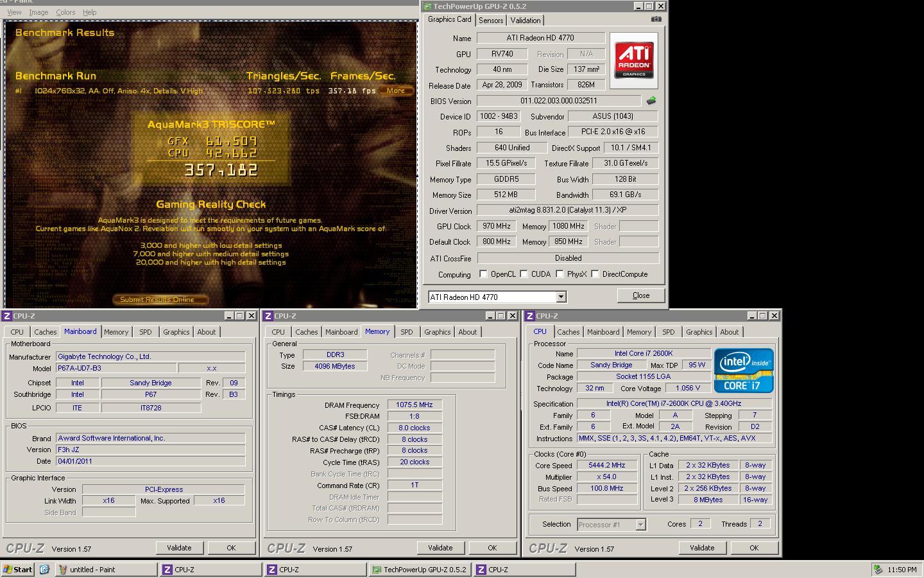Enable the CUDA checkbox
This screenshot has width=924, height=578.
click(524, 274)
